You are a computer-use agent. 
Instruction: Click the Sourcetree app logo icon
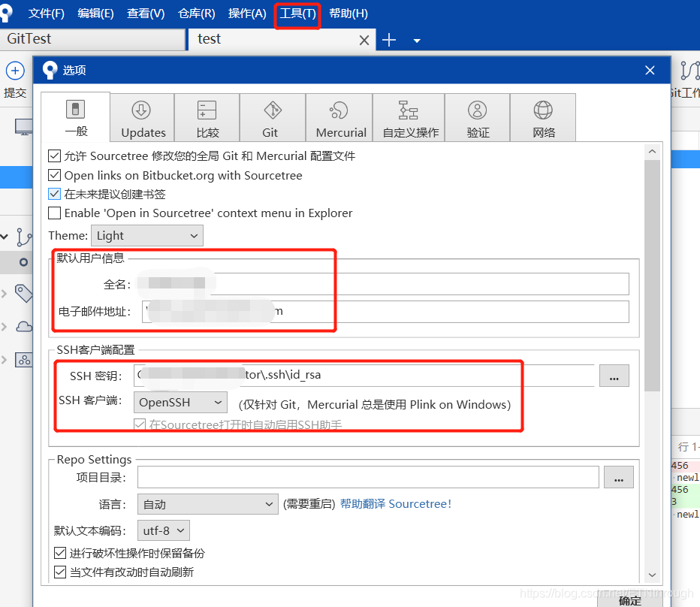click(x=5, y=12)
